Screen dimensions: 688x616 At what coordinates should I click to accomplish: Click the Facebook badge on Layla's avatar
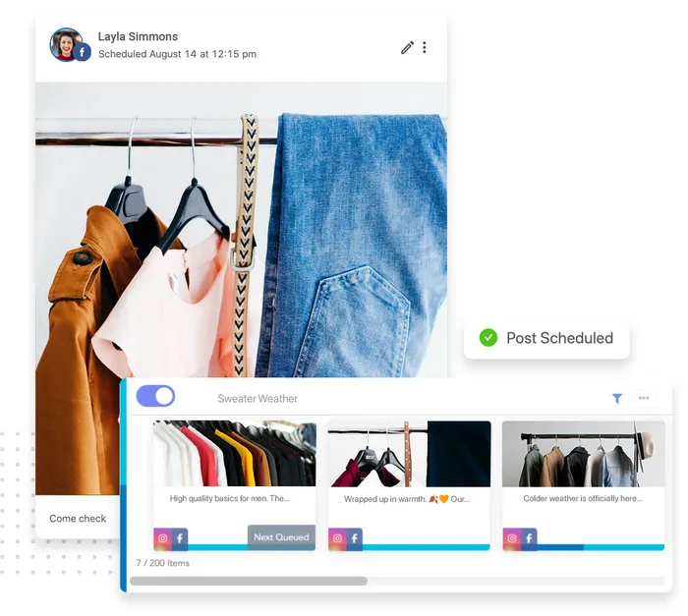(x=82, y=52)
